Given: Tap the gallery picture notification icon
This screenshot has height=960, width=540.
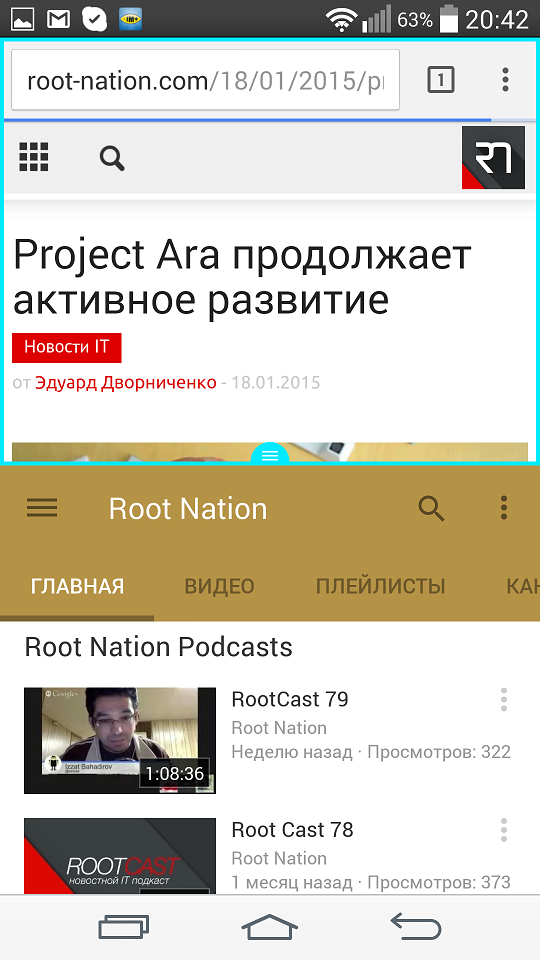Looking at the screenshot, I should coord(23,20).
